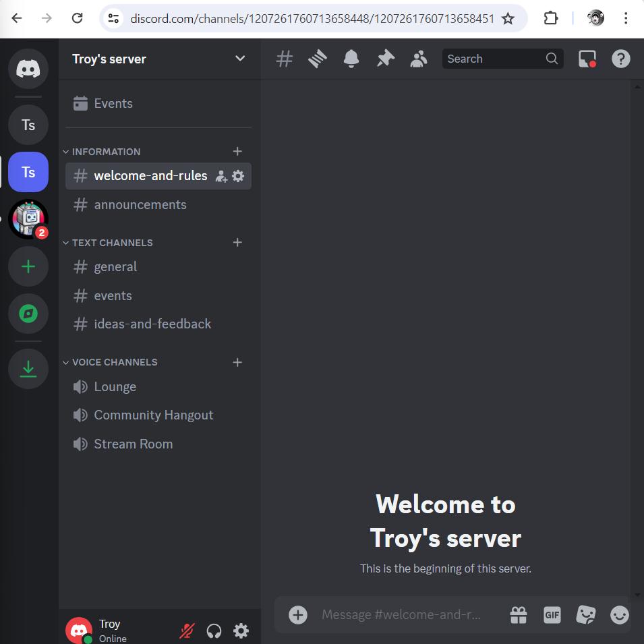This screenshot has width=644, height=644.
Task: Unmute the microphone
Action: [x=187, y=631]
